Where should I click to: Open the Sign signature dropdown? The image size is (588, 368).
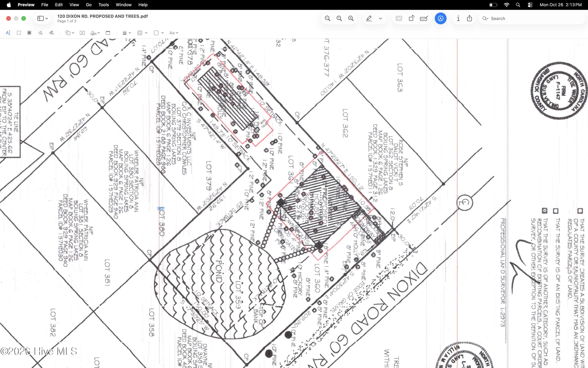click(95, 33)
